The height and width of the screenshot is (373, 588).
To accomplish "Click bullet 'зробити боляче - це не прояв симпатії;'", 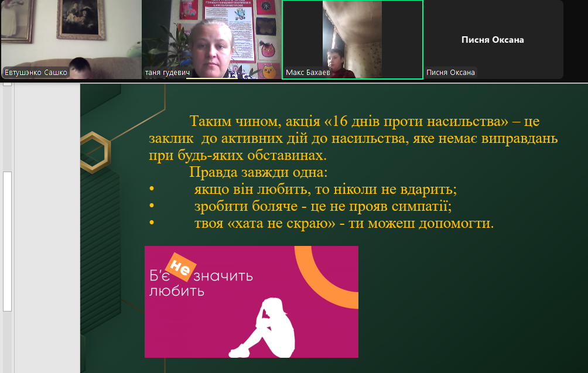I will [323, 206].
